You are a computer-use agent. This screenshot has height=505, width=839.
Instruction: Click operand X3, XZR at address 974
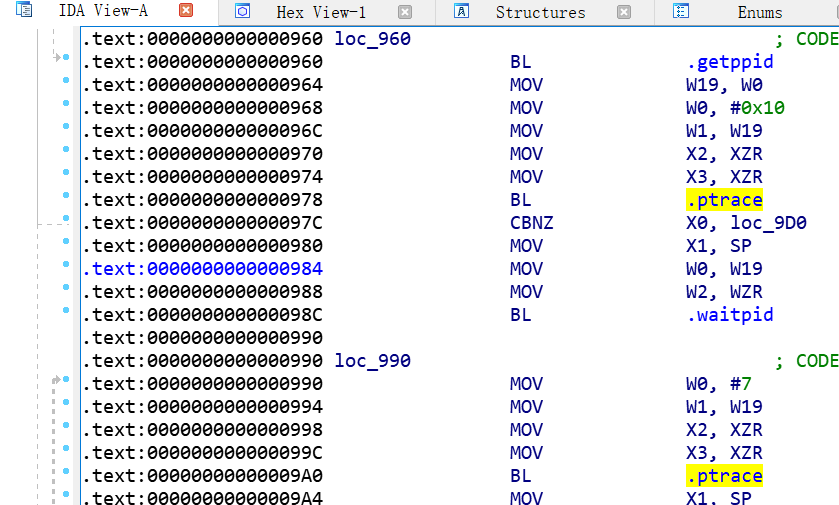724,177
